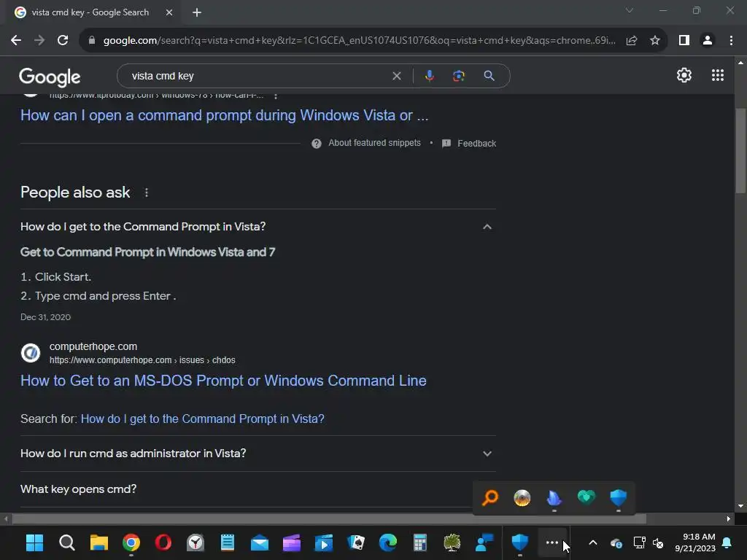
Task: Click inside the 'vista cmd key' search field
Action: [258, 76]
